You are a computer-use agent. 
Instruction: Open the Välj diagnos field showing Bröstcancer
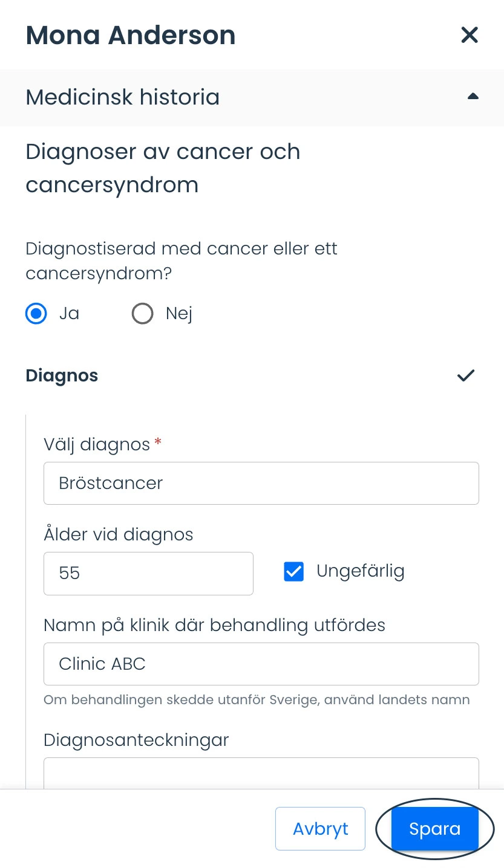point(261,483)
